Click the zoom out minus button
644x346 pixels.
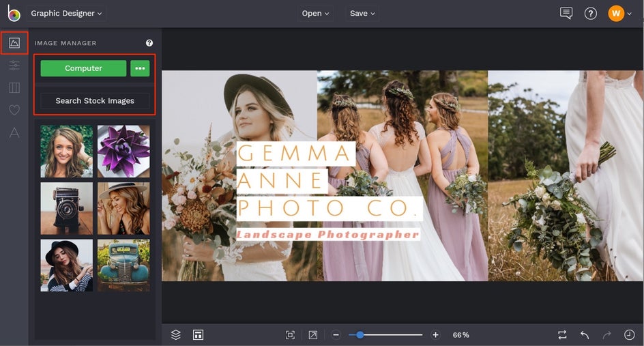tap(336, 334)
